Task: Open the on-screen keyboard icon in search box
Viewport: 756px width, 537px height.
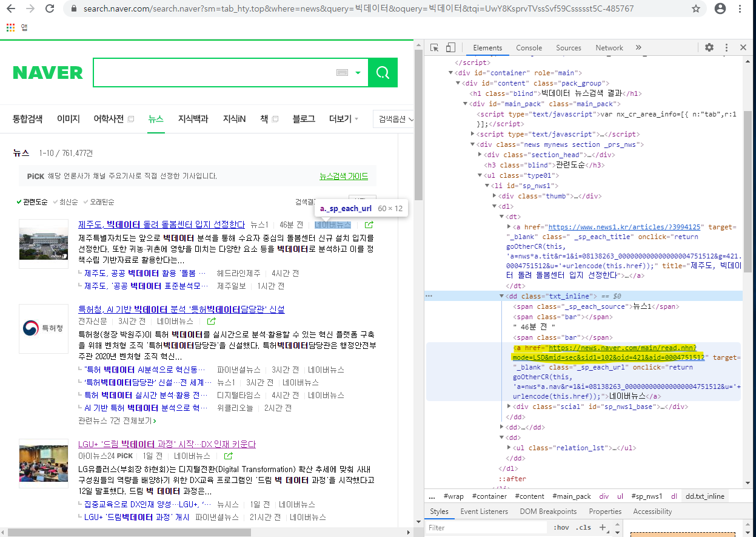Action: [342, 73]
